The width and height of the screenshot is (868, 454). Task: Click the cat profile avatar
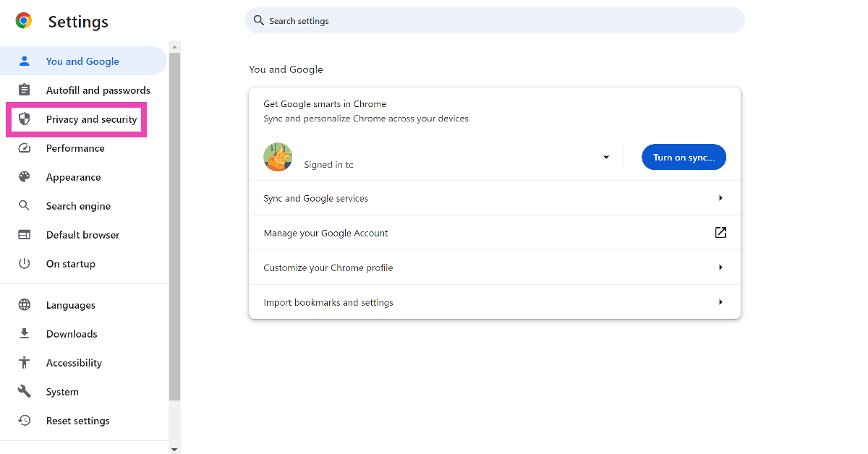pos(278,157)
